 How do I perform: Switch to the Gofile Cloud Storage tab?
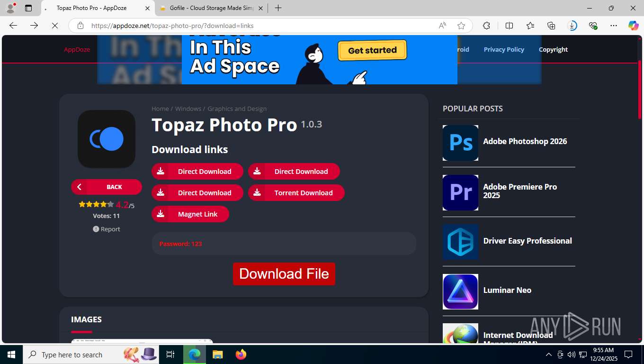point(211,8)
